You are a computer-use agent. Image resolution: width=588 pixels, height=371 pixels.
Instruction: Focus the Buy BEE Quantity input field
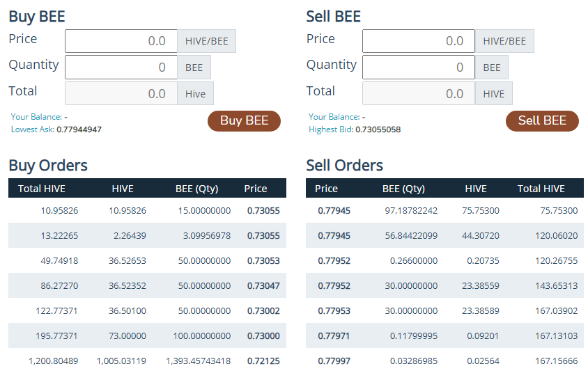pos(121,67)
